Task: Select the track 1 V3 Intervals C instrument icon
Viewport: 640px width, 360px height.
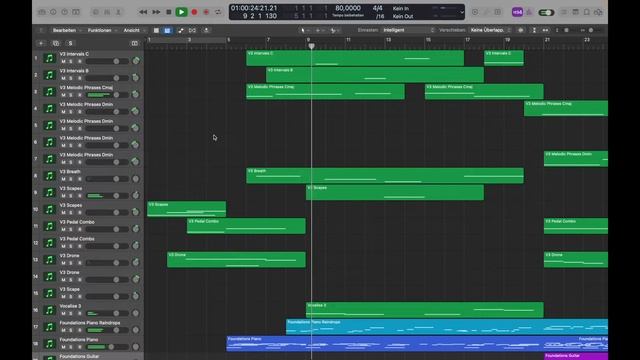Action: [49, 58]
